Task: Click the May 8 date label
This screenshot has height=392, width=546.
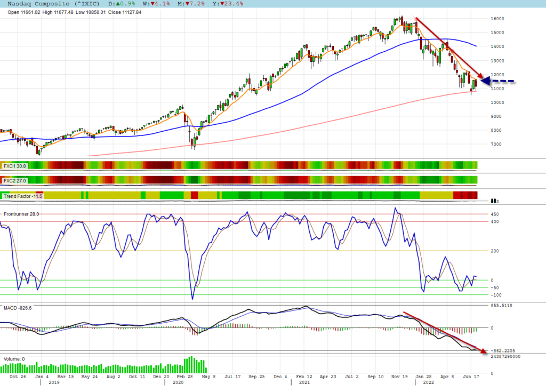Action: 208,377
